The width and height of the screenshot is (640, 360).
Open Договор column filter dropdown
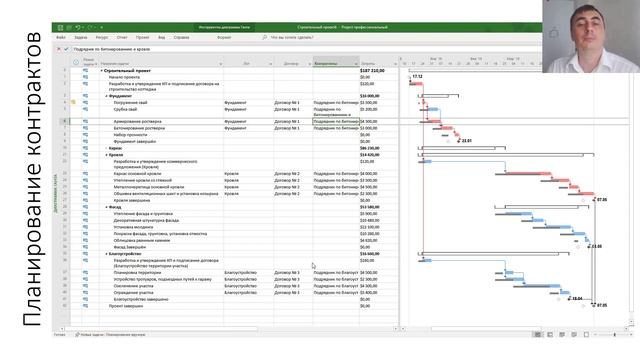point(310,64)
